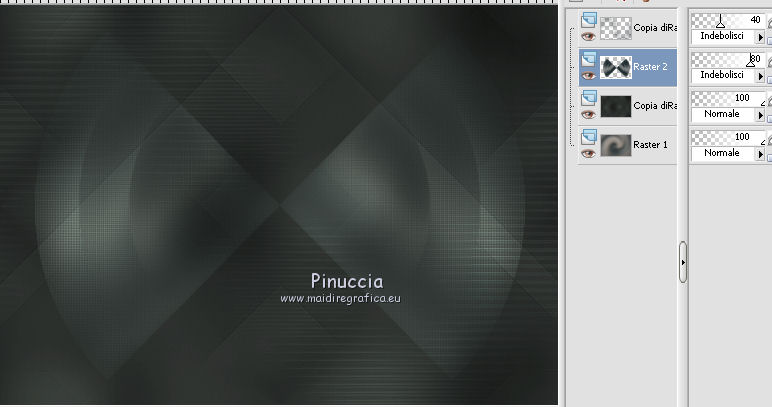
Task: Select the 'Copia diRa' name beside the transparent thumbnail
Action: click(655, 28)
